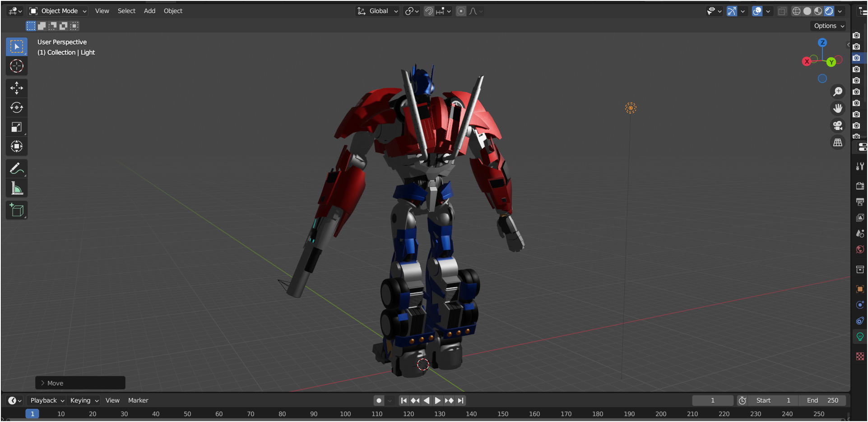The width and height of the screenshot is (868, 422).
Task: Toggle viewport gizmos display
Action: tap(732, 11)
